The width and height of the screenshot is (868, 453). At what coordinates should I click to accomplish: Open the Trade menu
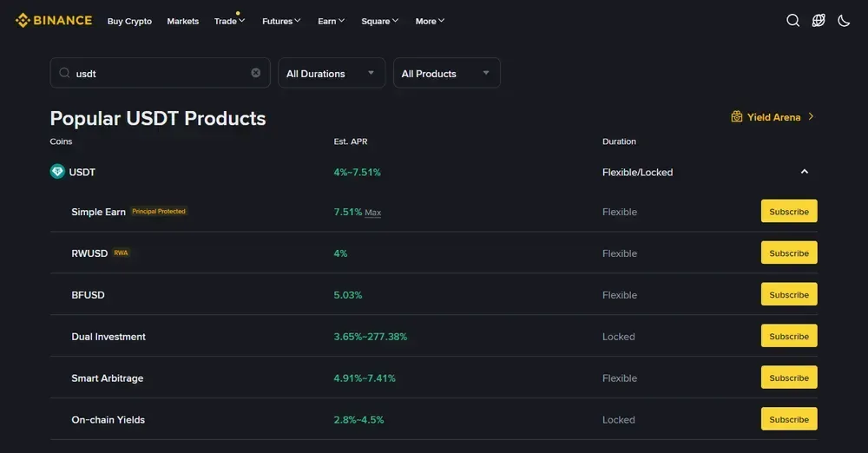[229, 21]
